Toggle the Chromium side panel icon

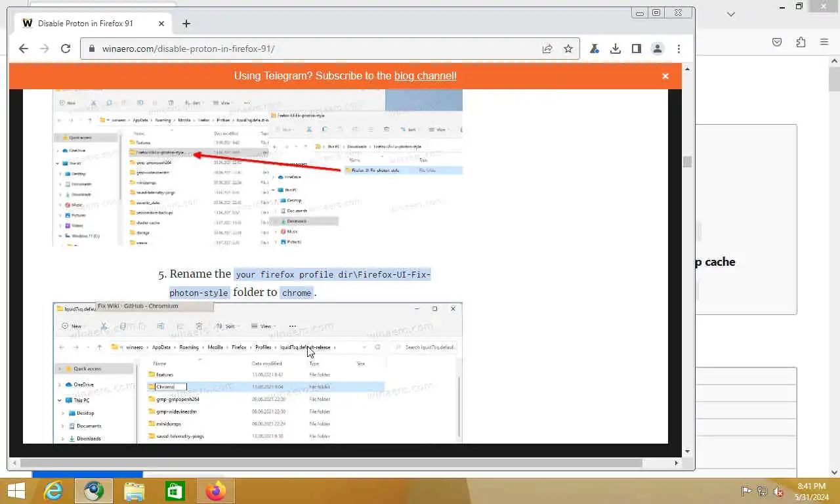pos(637,49)
